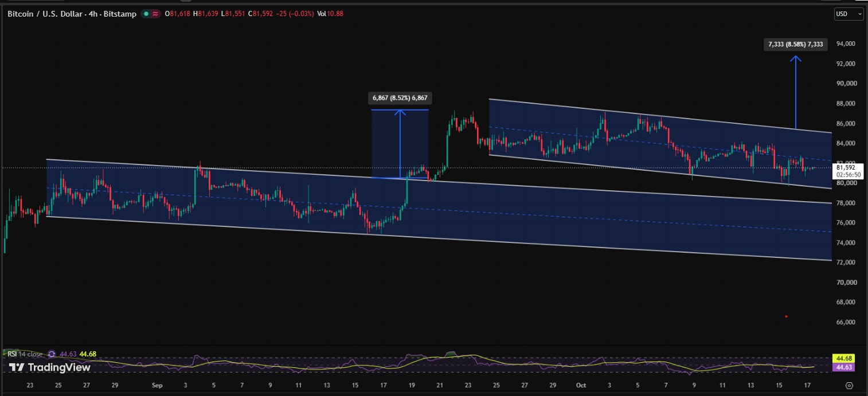Screen dimensions: 868x396
Task: Click the RSI purple value 44.63 in legend
Action: 67,354
